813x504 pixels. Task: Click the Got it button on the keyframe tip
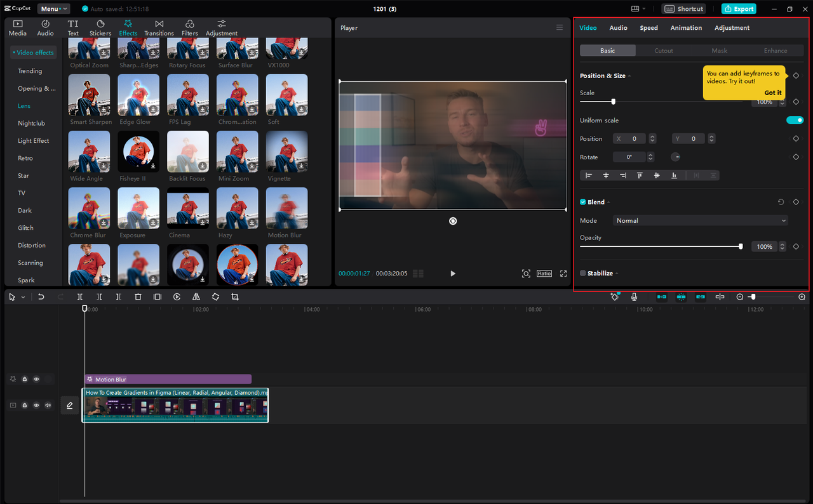[x=772, y=92]
